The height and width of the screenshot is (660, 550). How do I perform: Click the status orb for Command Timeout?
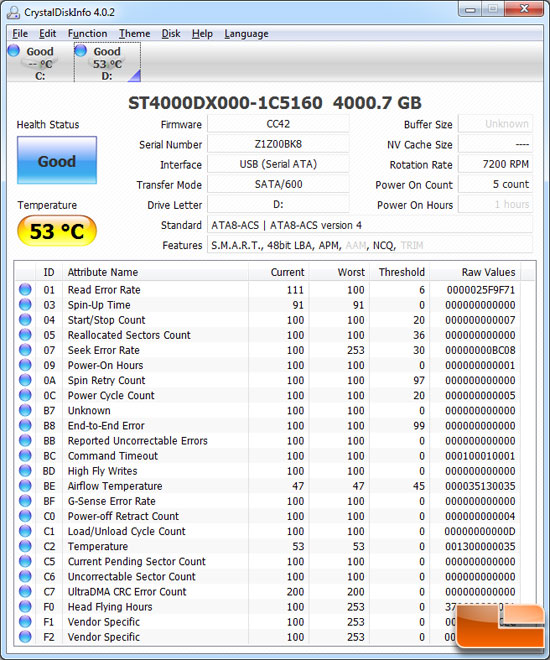[x=25, y=456]
